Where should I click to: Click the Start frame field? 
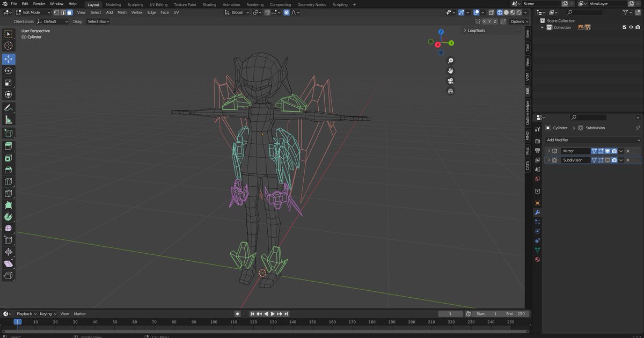pyautogui.click(x=487, y=314)
